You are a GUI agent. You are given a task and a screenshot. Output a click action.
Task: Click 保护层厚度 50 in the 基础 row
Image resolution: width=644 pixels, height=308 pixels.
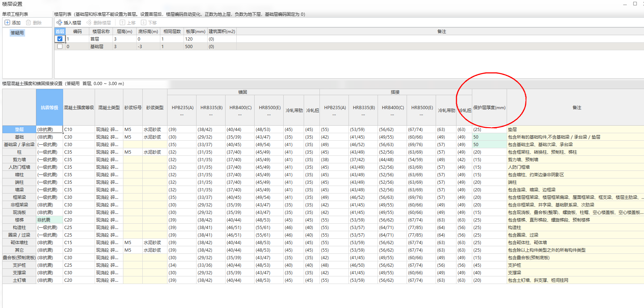[489, 137]
